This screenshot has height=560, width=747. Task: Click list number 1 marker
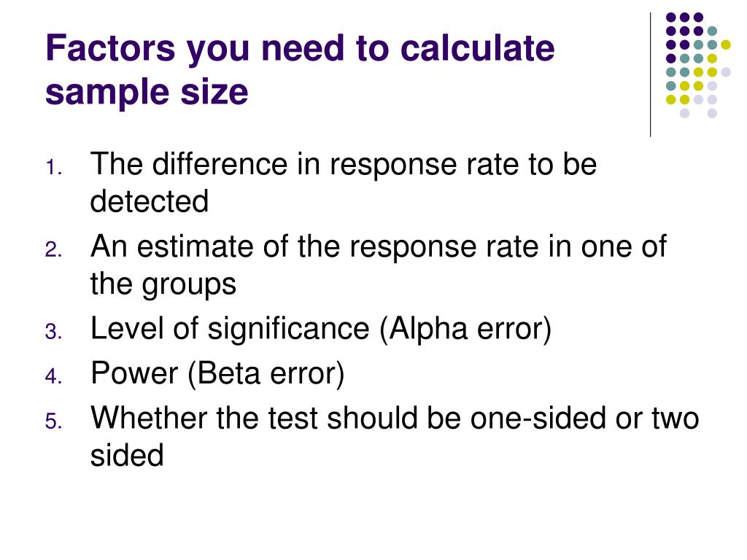(x=54, y=168)
